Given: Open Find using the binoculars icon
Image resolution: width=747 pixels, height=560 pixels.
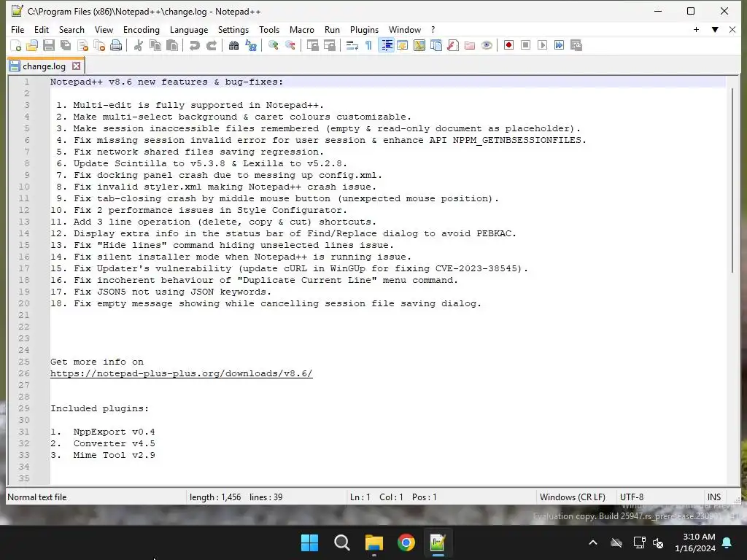Looking at the screenshot, I should 234,46.
